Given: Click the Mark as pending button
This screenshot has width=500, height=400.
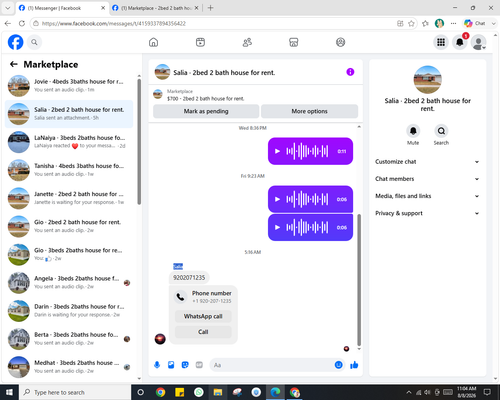Looking at the screenshot, I should pyautogui.click(x=206, y=111).
